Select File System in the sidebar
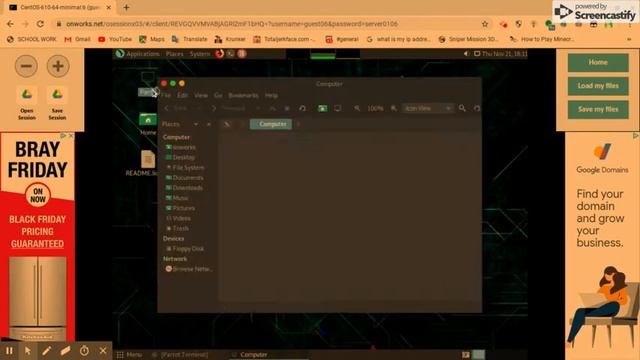 184,168
